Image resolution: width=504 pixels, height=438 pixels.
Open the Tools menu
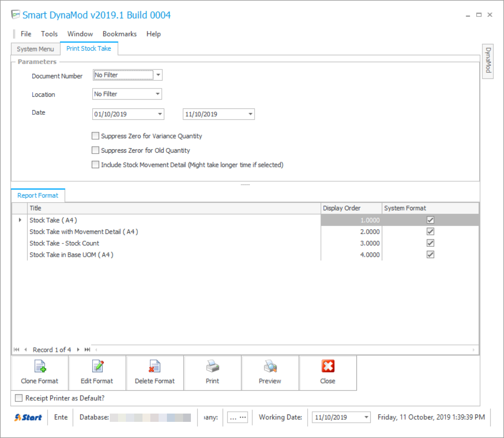tap(49, 34)
